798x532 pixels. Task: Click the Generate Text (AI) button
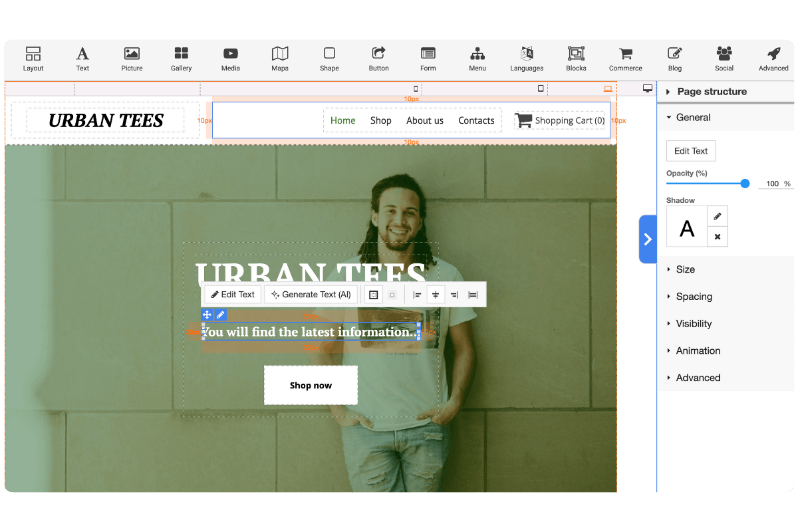click(311, 294)
